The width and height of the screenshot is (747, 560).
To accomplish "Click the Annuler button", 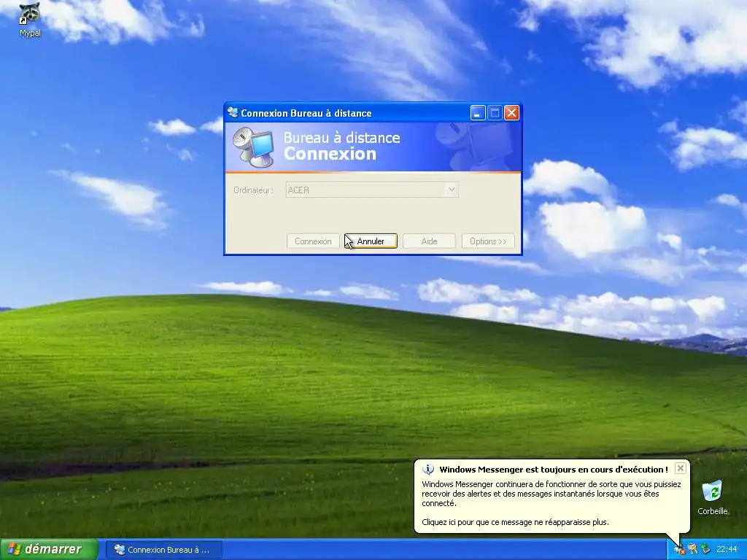I will coord(371,241).
